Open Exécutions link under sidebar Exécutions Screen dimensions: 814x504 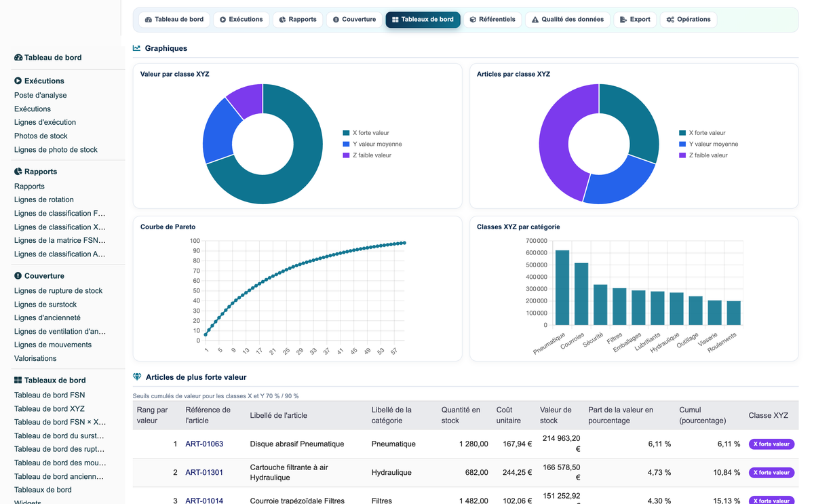[33, 109]
